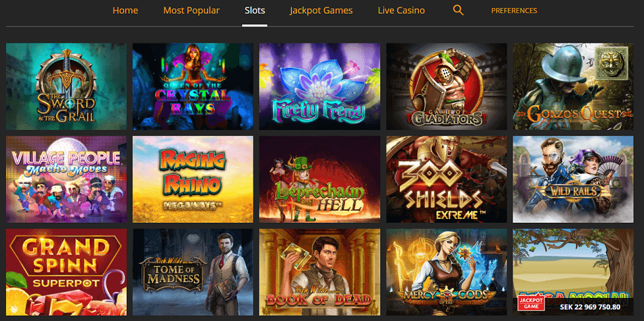Play 300 Shields Extreme slot

tap(447, 179)
